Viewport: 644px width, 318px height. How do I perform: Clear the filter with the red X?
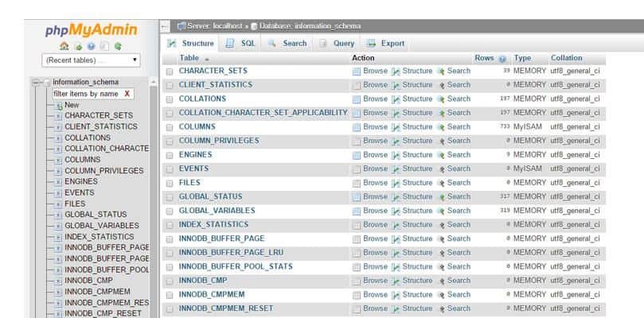coord(127,94)
